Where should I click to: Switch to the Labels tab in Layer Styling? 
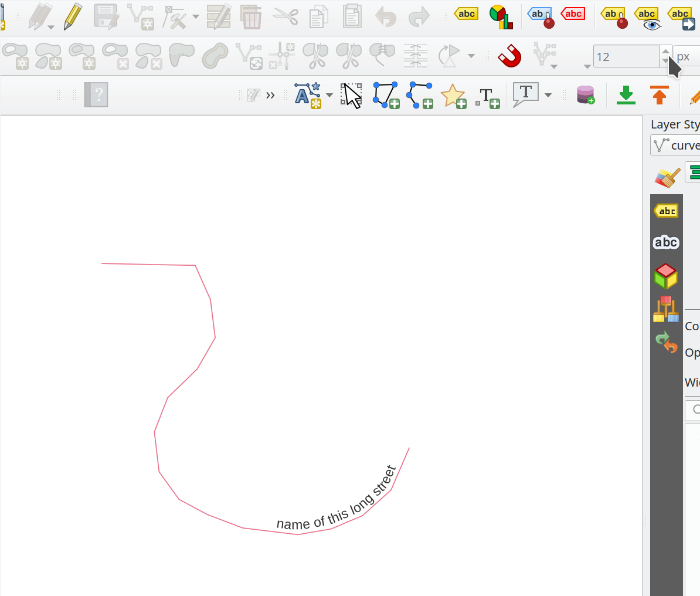click(x=667, y=211)
